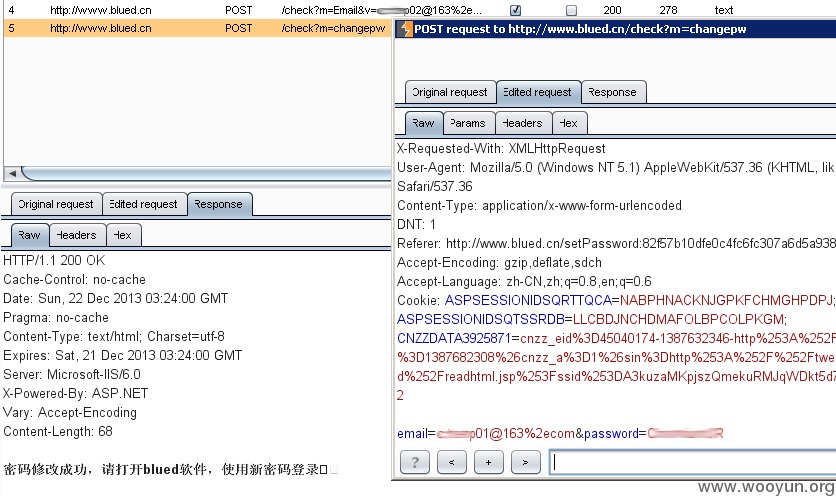
Task: Select Edited request tab in left panel
Action: (143, 204)
